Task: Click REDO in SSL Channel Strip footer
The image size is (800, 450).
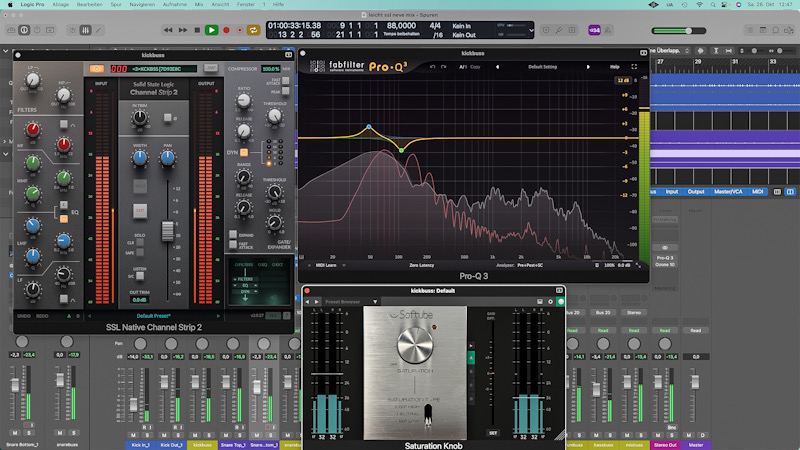Action: (x=42, y=316)
